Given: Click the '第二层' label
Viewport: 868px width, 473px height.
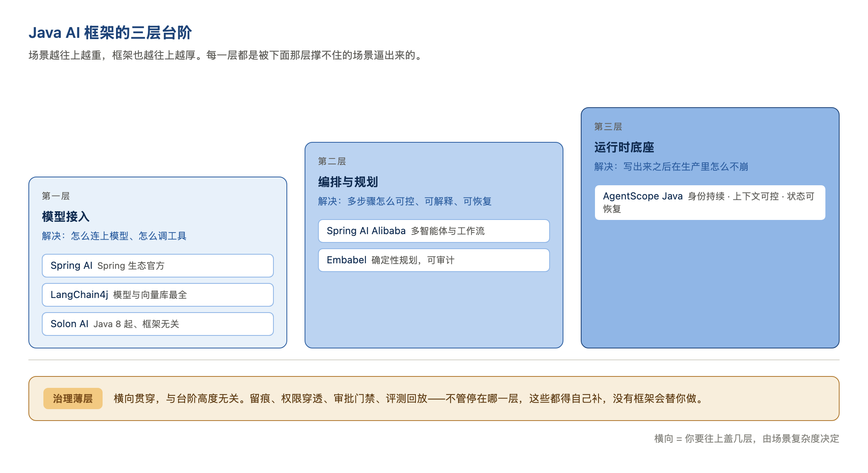Looking at the screenshot, I should [x=332, y=161].
